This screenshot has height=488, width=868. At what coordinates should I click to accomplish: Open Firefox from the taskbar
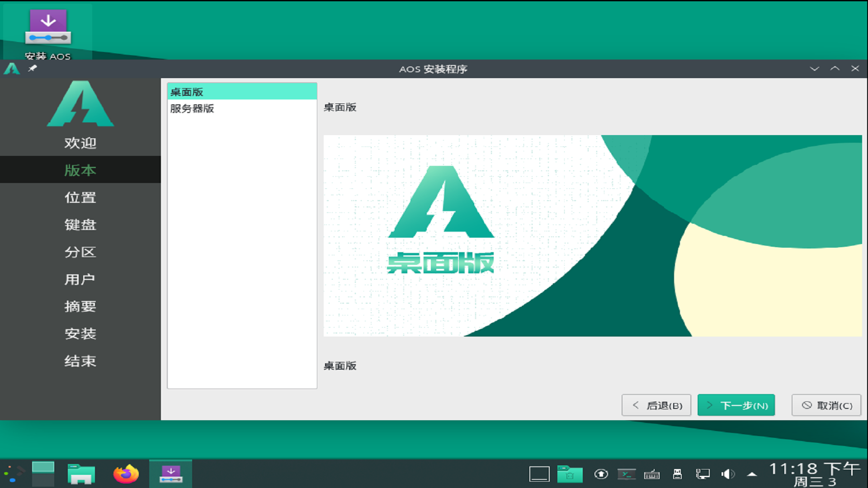[126, 474]
